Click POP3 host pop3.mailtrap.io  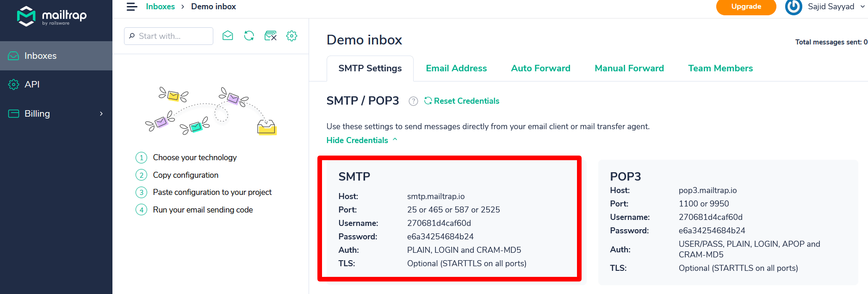click(x=708, y=190)
